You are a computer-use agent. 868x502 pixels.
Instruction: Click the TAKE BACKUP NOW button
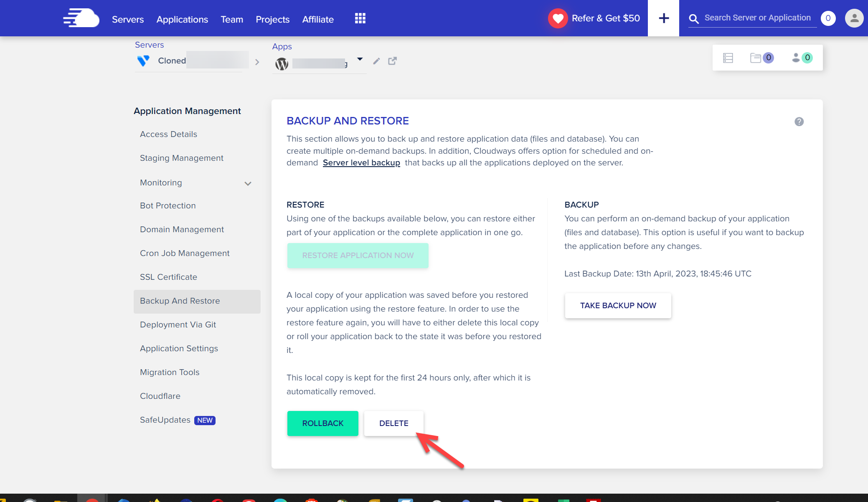[x=618, y=305]
